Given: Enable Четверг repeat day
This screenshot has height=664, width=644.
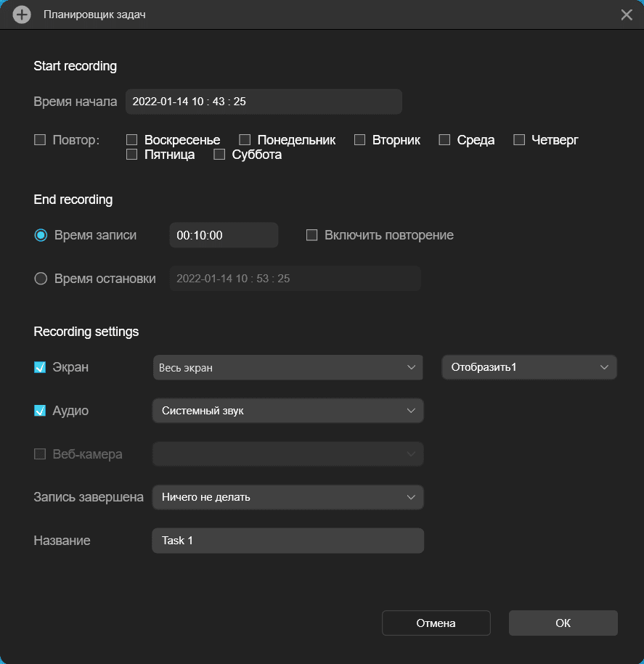Looking at the screenshot, I should [519, 140].
